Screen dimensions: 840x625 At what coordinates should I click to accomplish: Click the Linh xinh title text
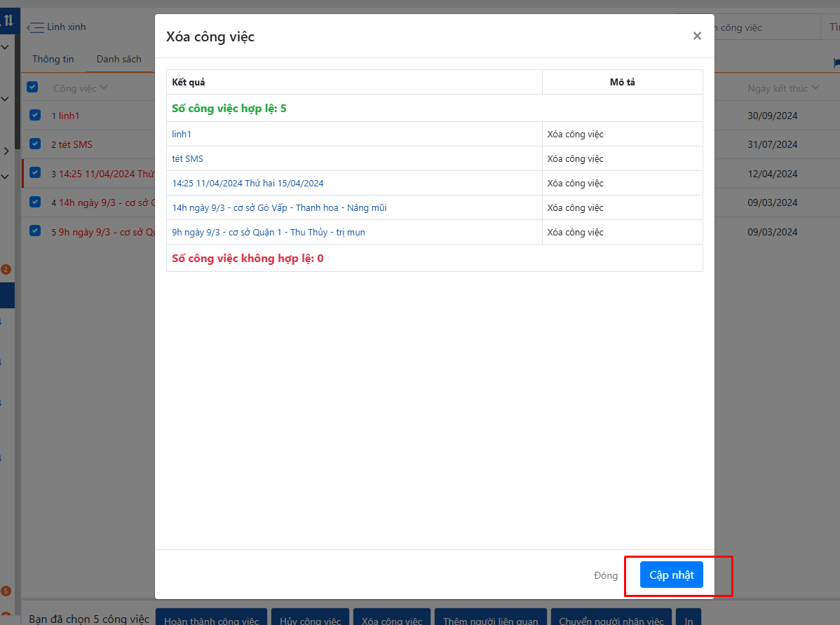(x=67, y=27)
